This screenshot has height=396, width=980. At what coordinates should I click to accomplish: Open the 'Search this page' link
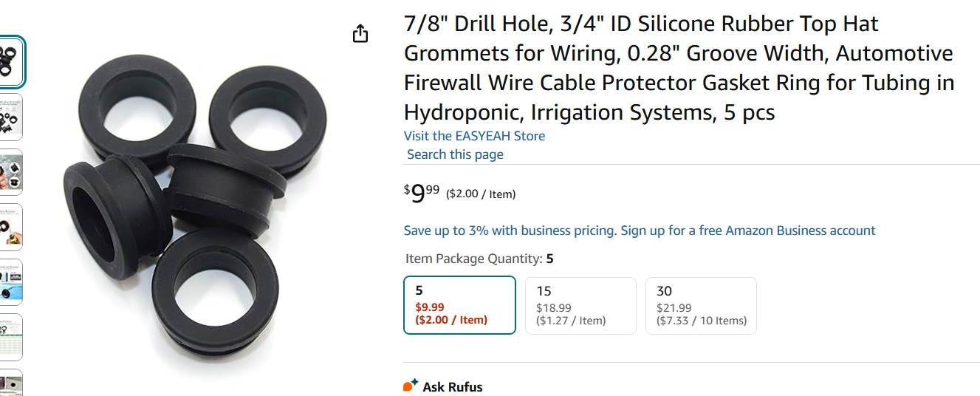point(455,154)
